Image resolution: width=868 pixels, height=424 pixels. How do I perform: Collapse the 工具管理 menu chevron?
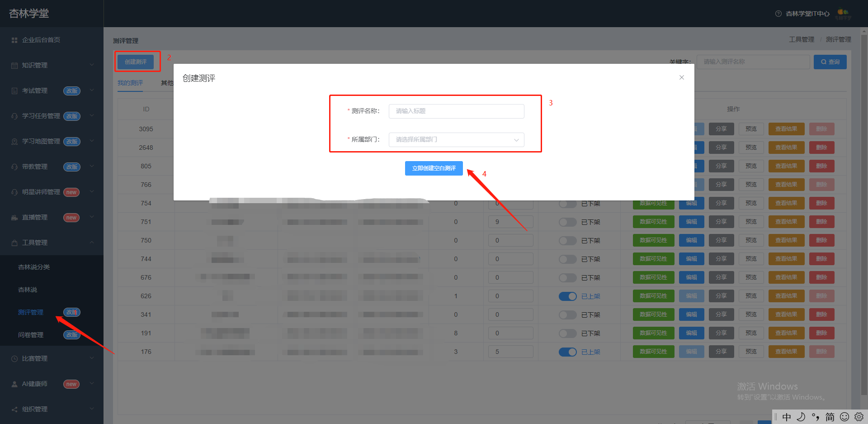[x=92, y=243]
